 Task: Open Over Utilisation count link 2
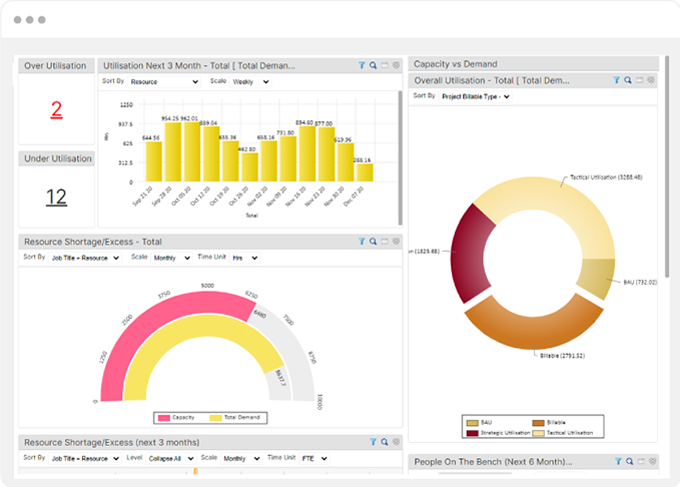coord(56,109)
